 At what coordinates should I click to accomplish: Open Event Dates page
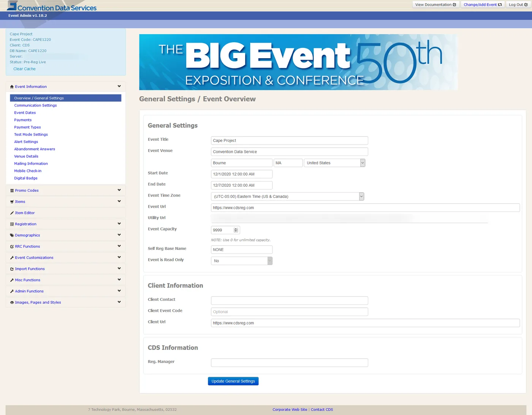[25, 113]
